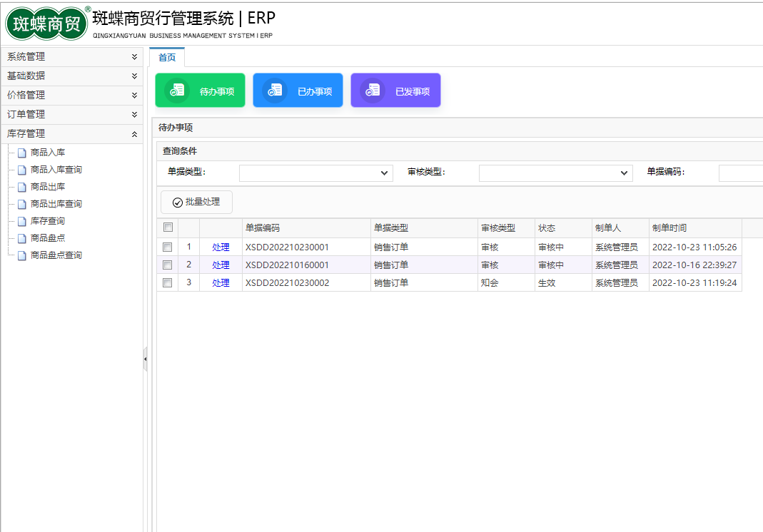Select 商品盘点 icon in the sidebar
This screenshot has width=763, height=532.
coord(21,238)
